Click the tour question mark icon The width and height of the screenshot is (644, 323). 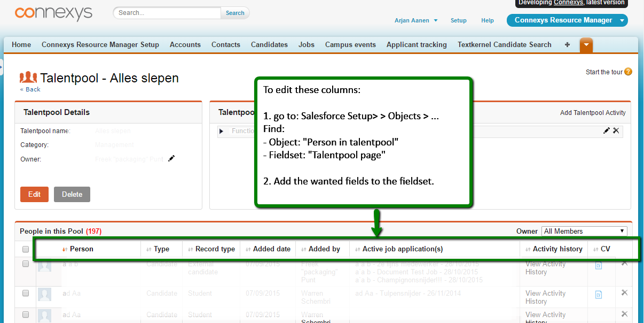click(628, 72)
